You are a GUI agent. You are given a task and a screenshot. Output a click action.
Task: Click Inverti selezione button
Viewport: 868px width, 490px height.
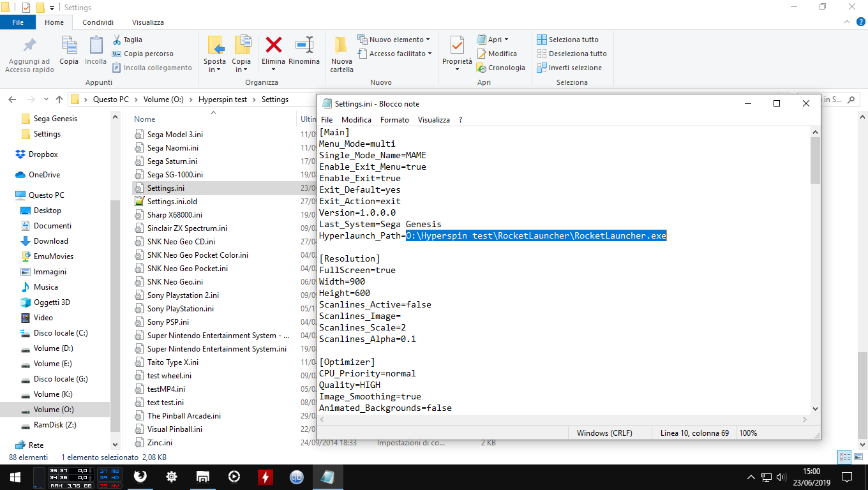(x=569, y=68)
